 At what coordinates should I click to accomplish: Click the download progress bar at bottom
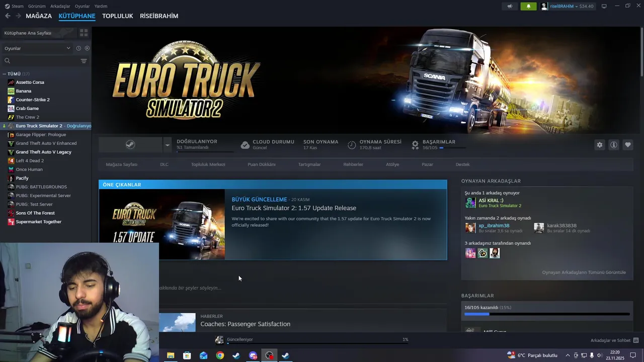click(317, 344)
